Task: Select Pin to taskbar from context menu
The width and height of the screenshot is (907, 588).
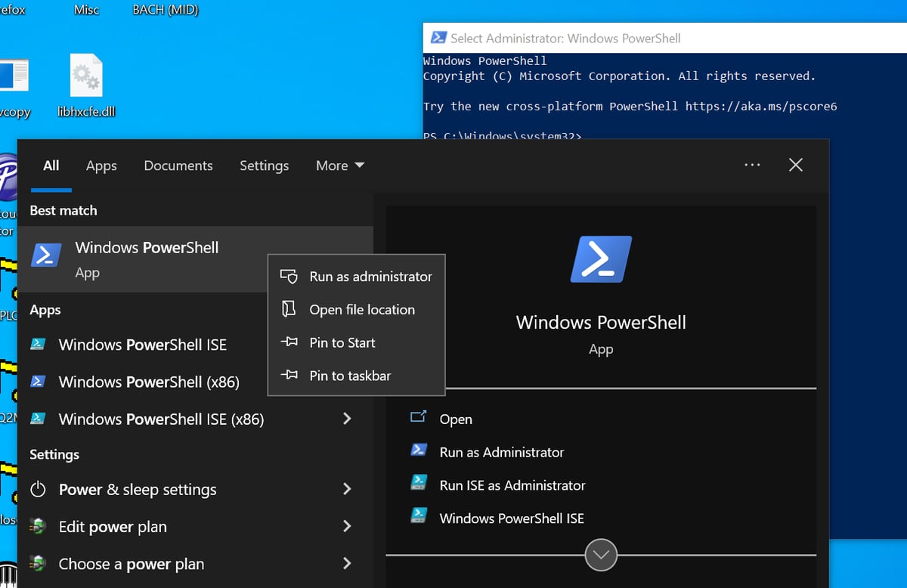Action: [350, 376]
